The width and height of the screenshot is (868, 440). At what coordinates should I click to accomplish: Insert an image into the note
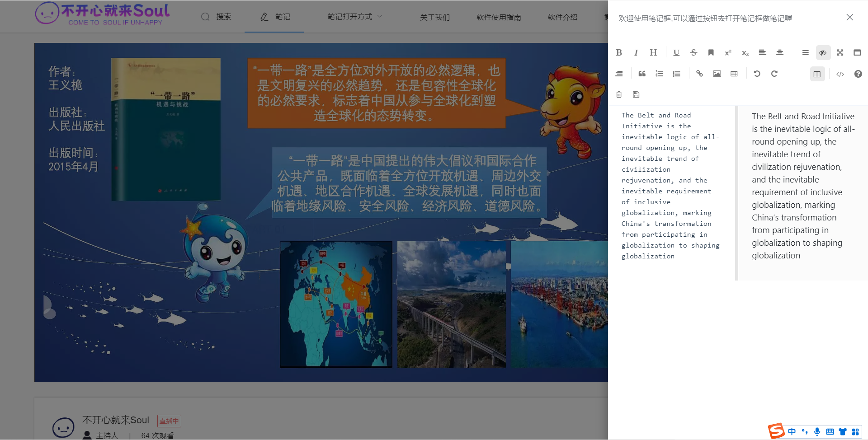coord(717,74)
